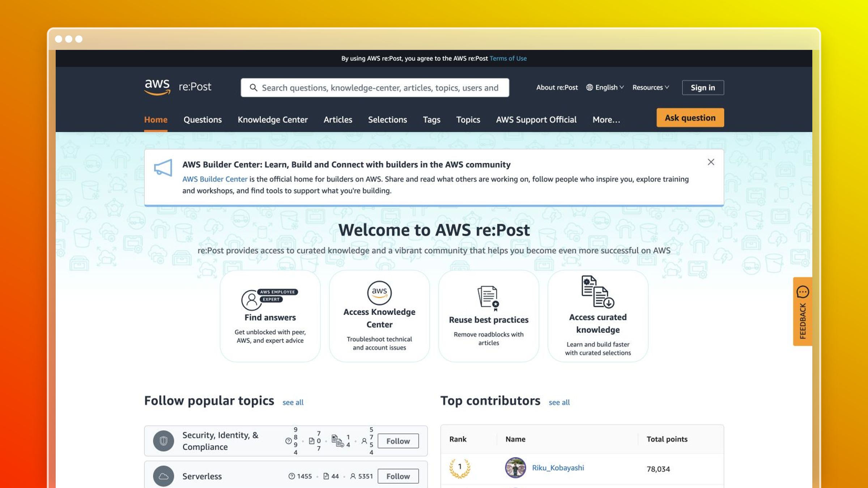Open the AWS Builder Center link
The image size is (868, 488).
(x=215, y=179)
